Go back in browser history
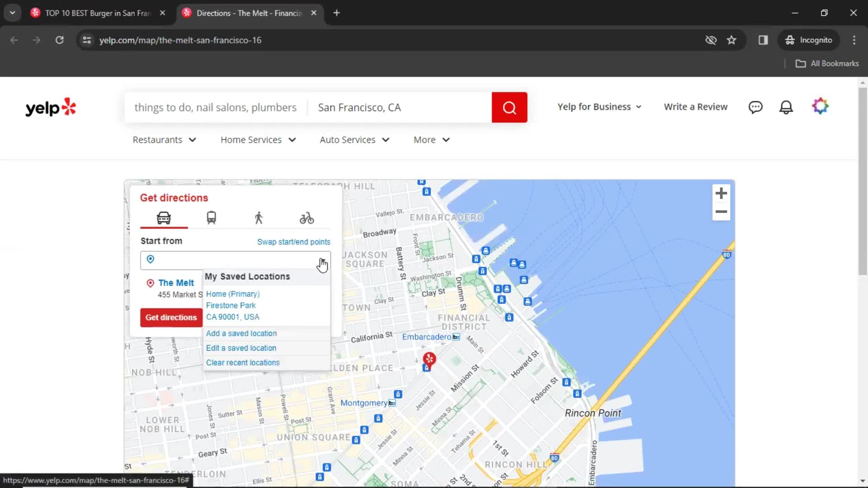The height and width of the screenshot is (488, 868). click(14, 40)
